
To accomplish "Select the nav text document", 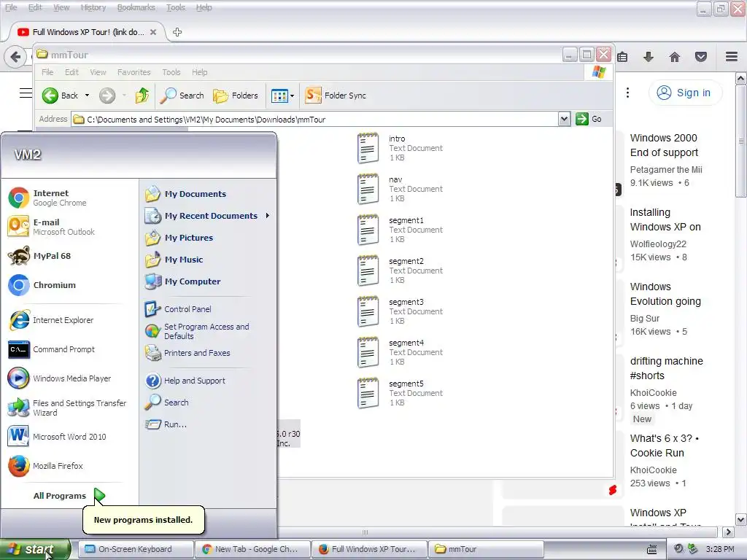I will click(x=400, y=189).
